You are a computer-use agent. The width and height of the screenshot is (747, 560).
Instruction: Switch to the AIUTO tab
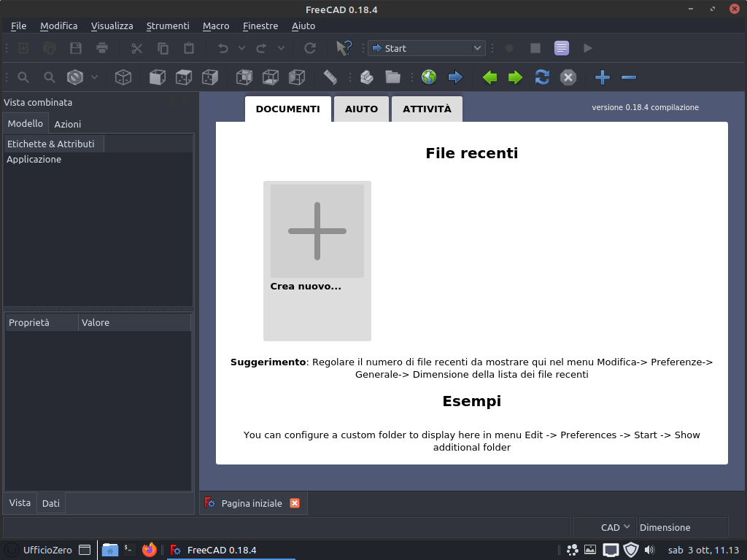click(362, 109)
